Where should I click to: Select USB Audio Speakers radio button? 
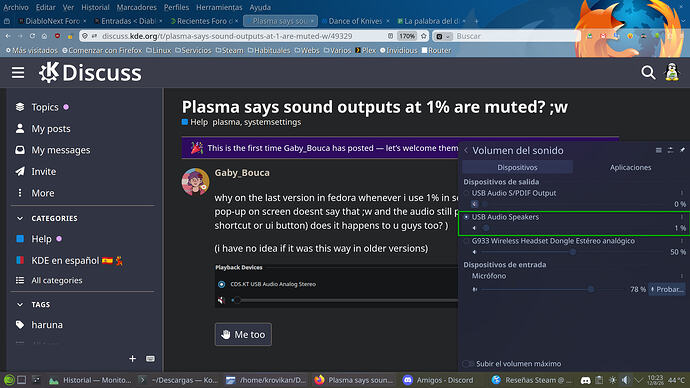coord(466,217)
